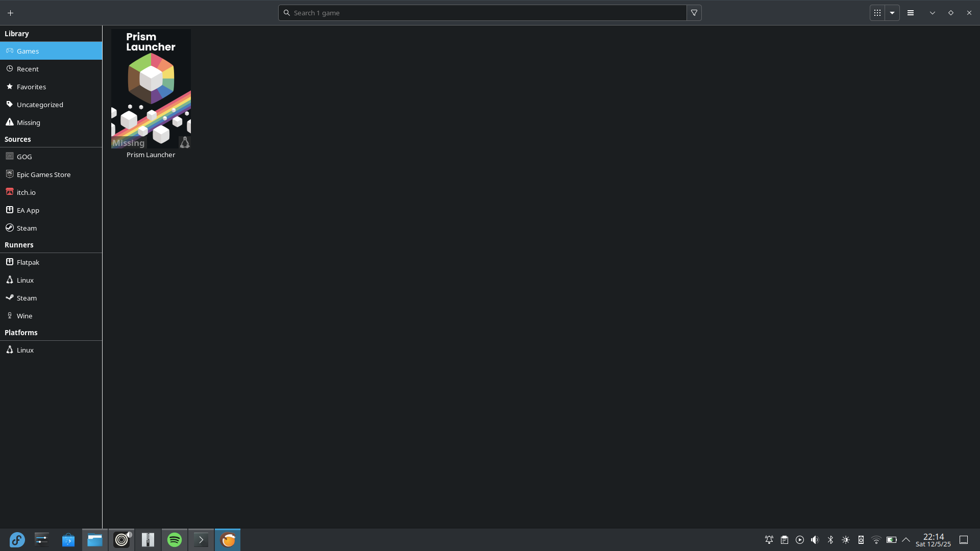Click show desktop button in taskbar
This screenshot has width=980, height=551.
point(964,540)
